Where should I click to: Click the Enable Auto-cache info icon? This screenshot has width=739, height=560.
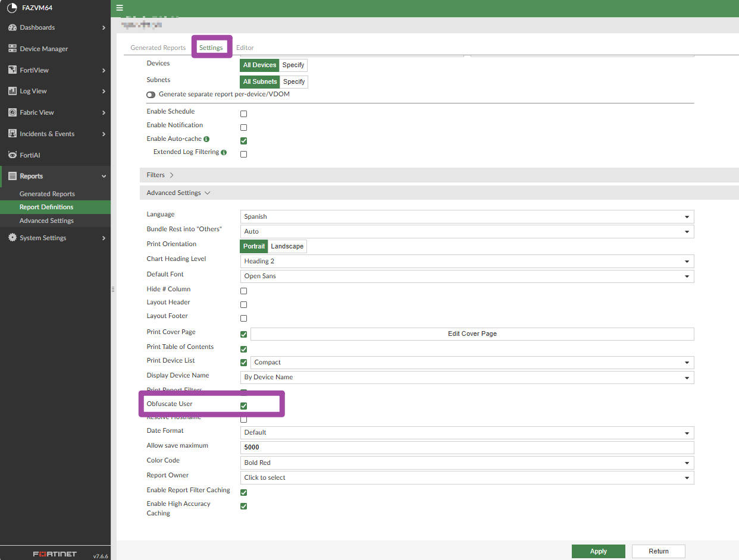click(x=206, y=139)
